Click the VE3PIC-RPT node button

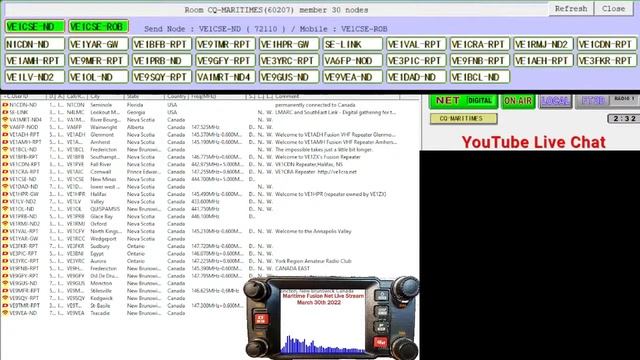tap(417, 60)
